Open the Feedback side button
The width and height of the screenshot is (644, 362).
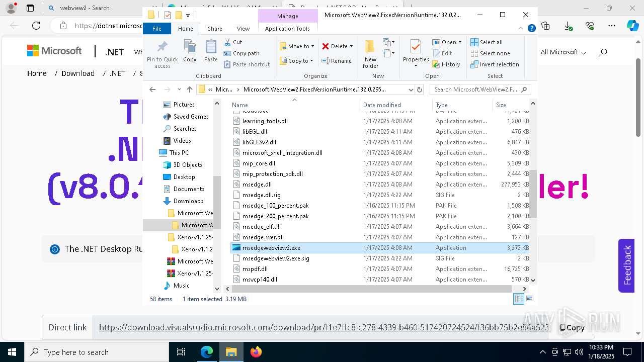tap(626, 265)
